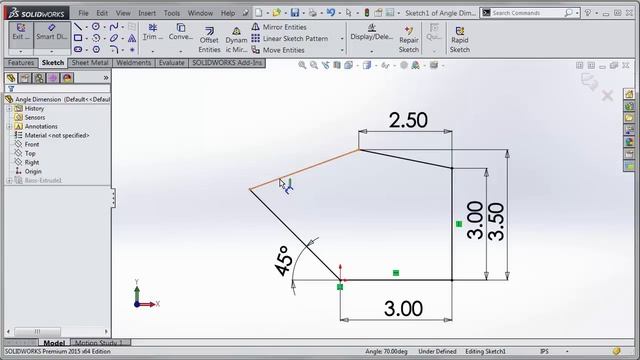Select the Circle sketch tool

pyautogui.click(x=96, y=27)
